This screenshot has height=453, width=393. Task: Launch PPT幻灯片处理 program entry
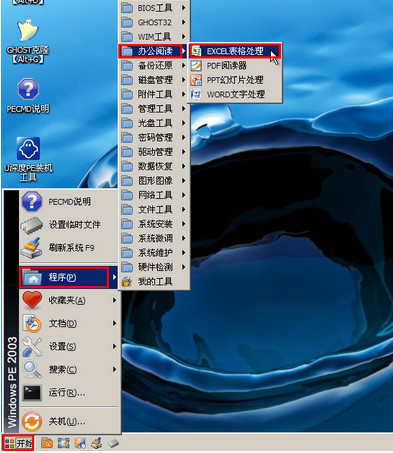point(235,80)
